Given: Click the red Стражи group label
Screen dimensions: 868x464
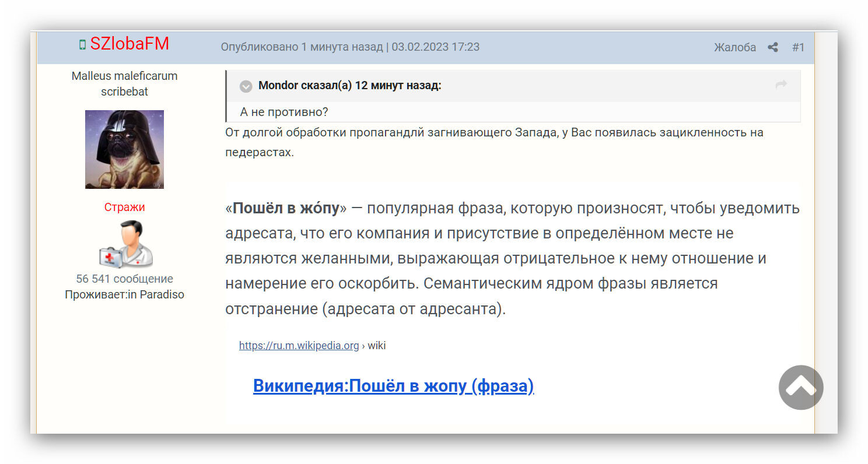Looking at the screenshot, I should pyautogui.click(x=124, y=207).
